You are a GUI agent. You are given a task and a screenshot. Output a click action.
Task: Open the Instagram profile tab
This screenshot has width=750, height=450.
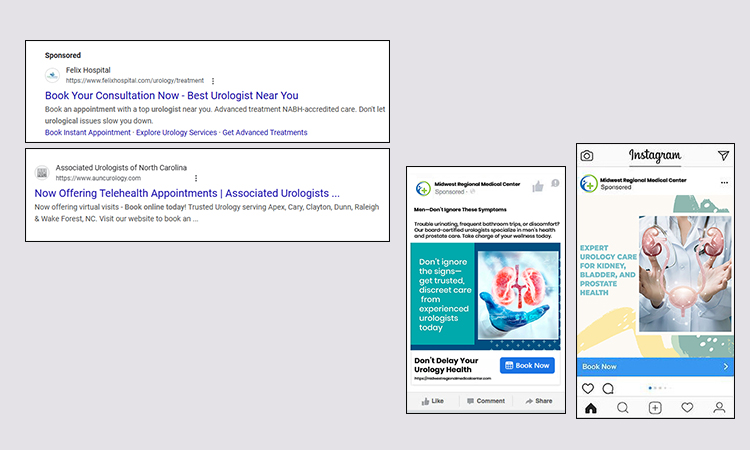tap(719, 408)
